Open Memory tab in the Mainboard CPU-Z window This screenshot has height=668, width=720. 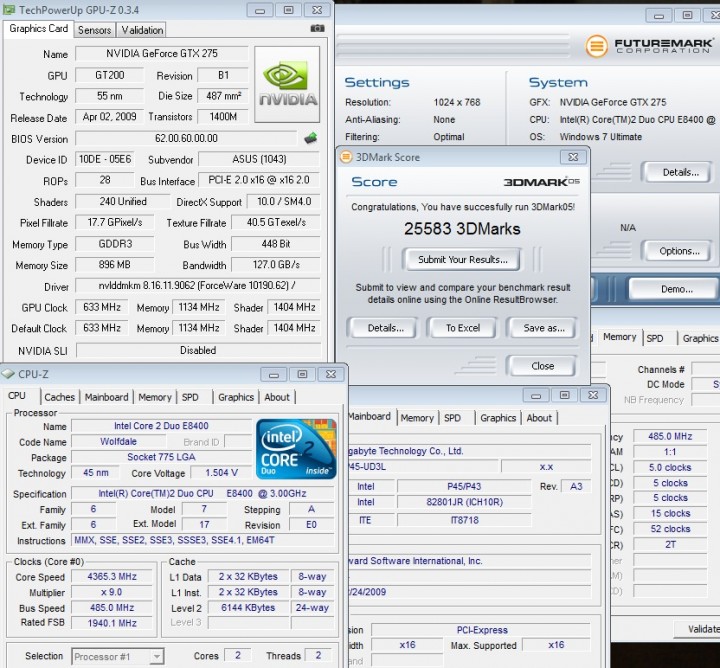point(417,418)
